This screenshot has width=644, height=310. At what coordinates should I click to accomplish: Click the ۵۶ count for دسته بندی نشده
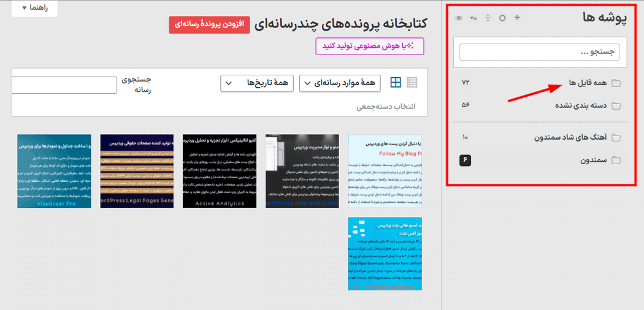tap(466, 105)
